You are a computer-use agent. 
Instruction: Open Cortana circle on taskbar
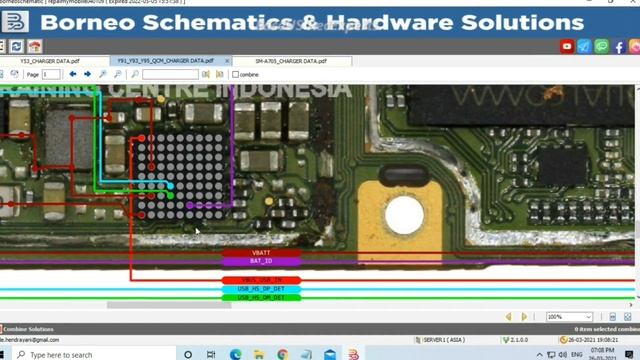tap(188, 355)
